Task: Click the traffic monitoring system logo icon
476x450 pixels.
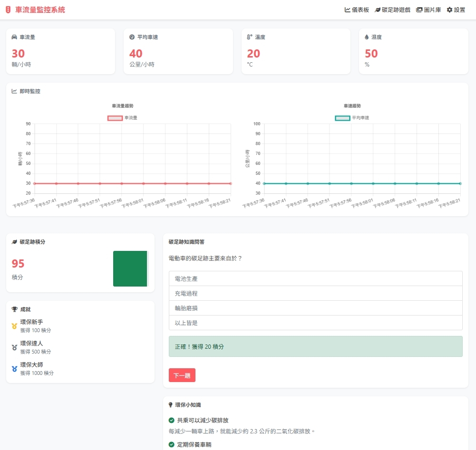Action: coord(8,10)
